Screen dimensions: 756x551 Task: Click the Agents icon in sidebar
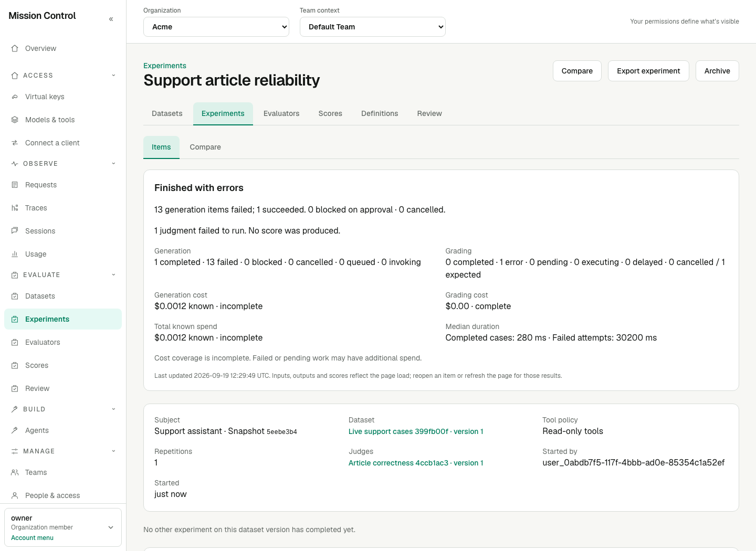click(15, 430)
